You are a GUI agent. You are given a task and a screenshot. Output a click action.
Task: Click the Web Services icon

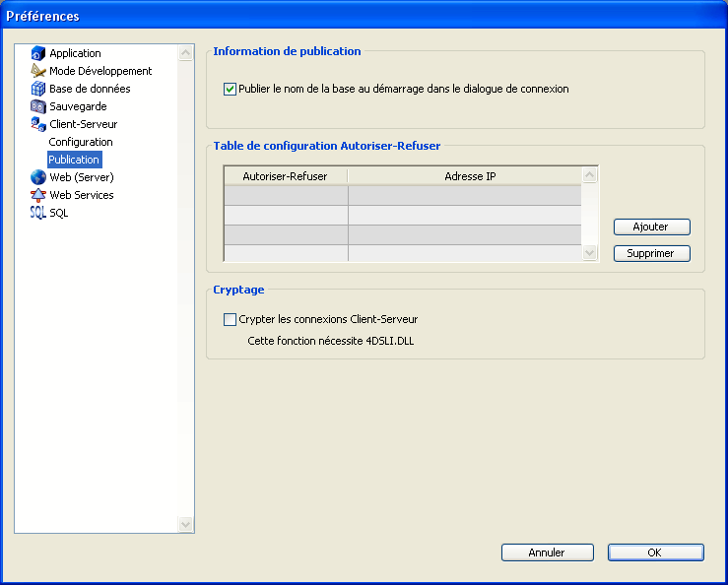38,195
